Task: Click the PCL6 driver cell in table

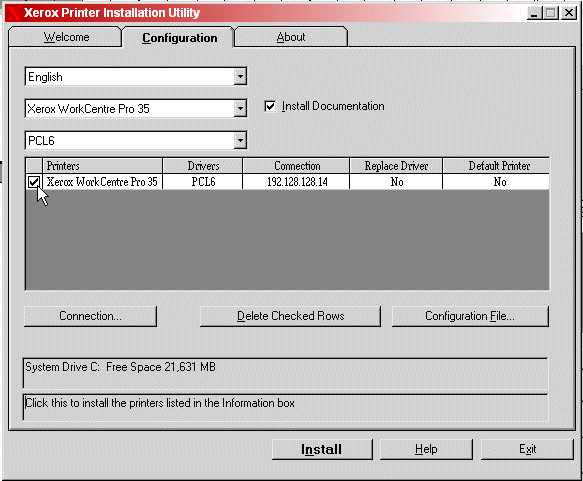Action: [x=203, y=182]
